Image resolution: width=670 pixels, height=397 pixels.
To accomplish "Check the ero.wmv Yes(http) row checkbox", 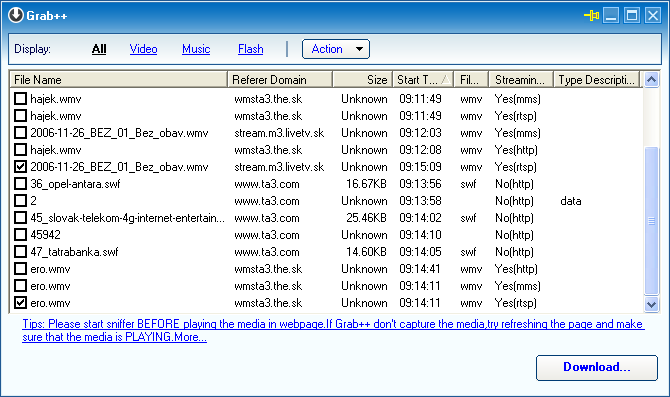I will [20, 269].
